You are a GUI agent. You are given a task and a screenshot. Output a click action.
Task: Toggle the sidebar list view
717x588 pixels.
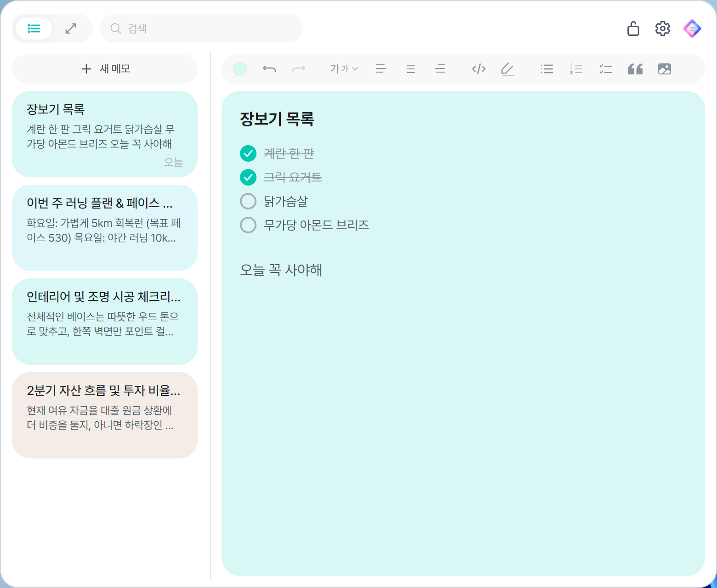pyautogui.click(x=33, y=28)
